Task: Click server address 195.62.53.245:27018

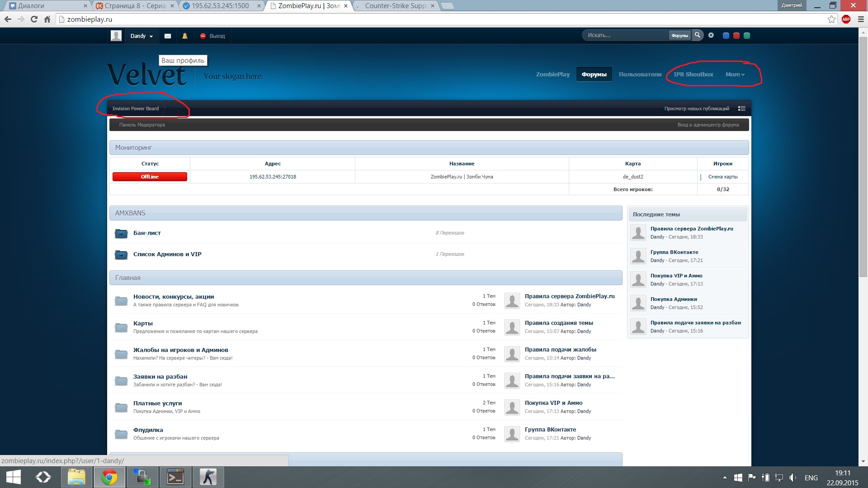Action: (x=273, y=177)
